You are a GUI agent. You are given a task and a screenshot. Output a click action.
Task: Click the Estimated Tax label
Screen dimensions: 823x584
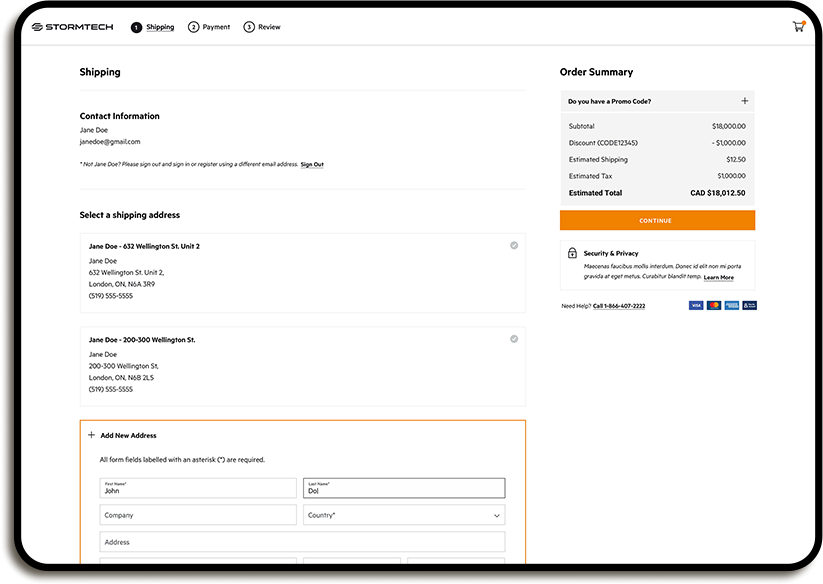(590, 176)
